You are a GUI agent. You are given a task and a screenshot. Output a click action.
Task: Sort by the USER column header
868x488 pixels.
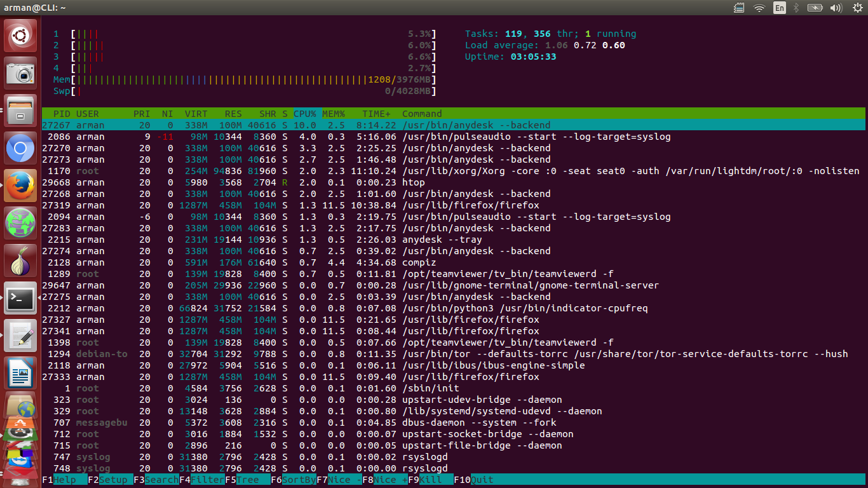[x=88, y=114]
